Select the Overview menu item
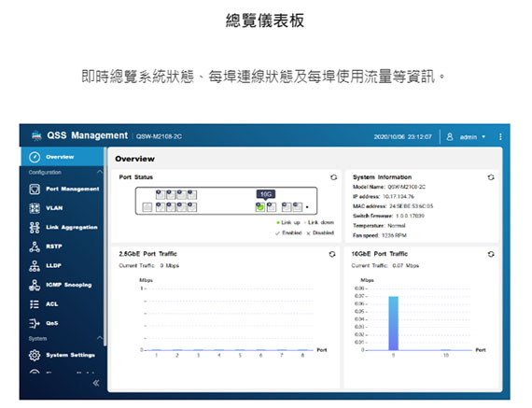Image resolution: width=532 pixels, height=408 pixels. click(63, 157)
